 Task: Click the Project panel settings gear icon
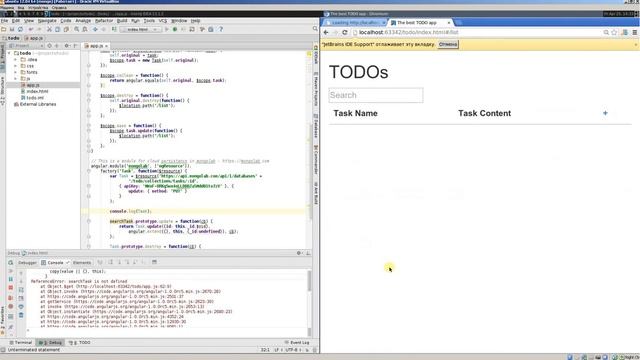click(x=67, y=46)
